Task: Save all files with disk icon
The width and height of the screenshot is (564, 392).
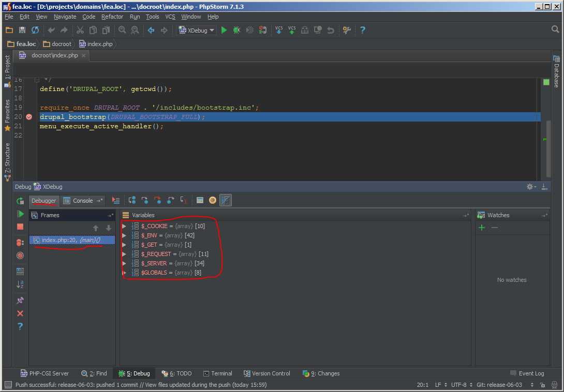Action: (x=22, y=30)
